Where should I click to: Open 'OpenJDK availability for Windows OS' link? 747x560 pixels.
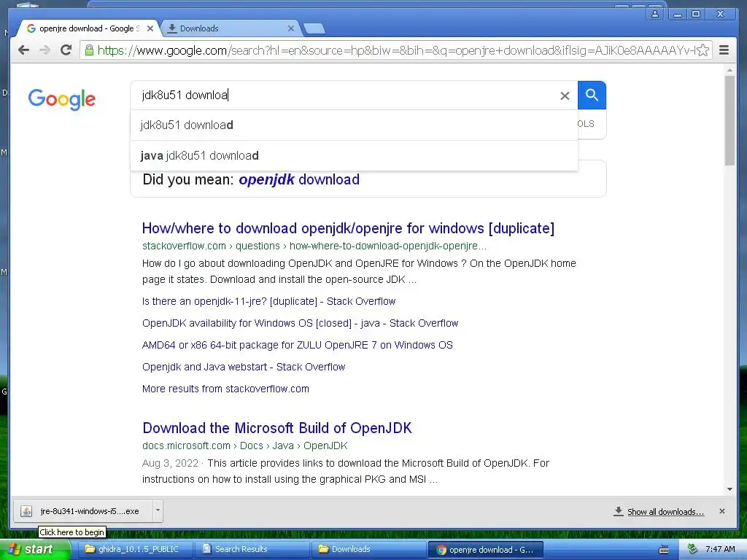300,323
